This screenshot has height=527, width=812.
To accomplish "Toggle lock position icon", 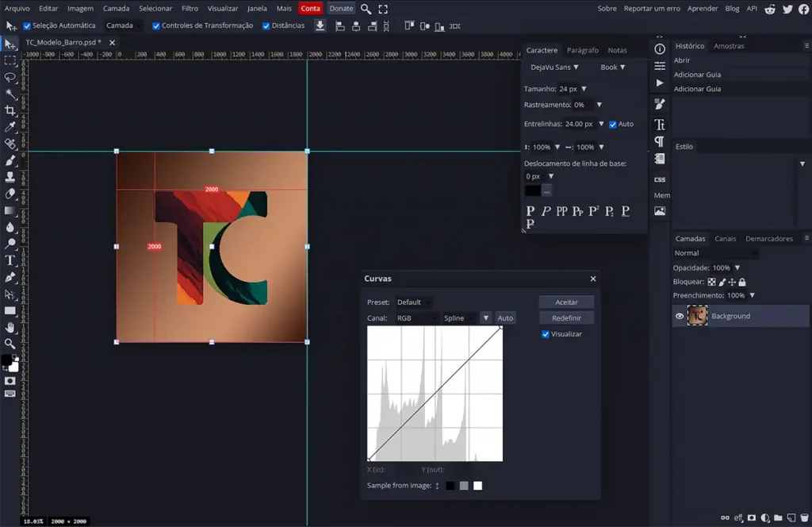I will click(x=732, y=282).
